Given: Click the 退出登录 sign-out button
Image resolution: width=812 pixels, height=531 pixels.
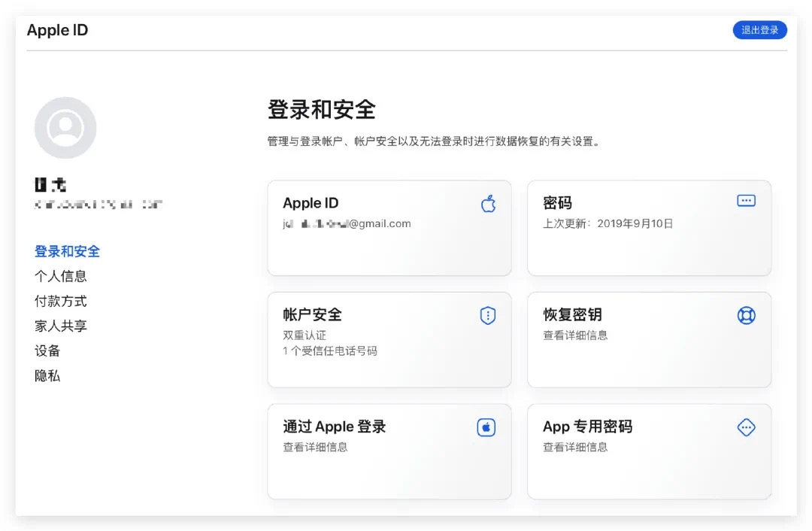Looking at the screenshot, I should coord(759,30).
